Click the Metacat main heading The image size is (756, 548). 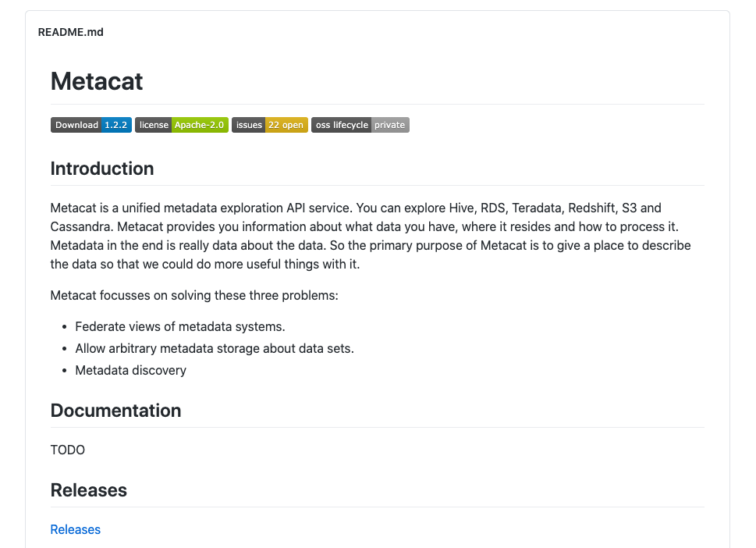97,81
